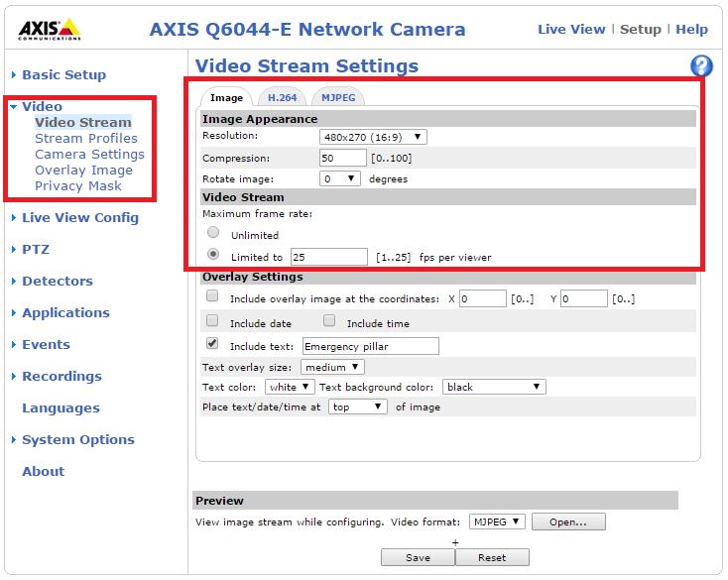Click the Open... preview button

click(x=568, y=522)
